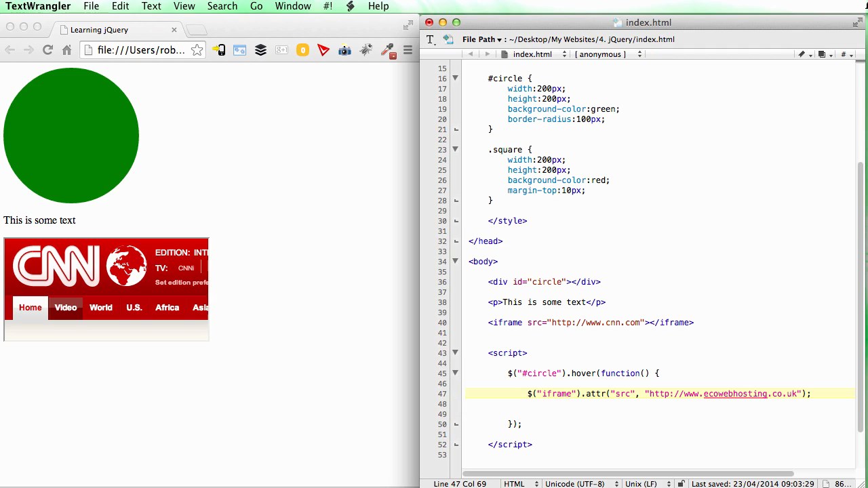Viewport: 868px width, 488px height.
Task: Go to previous document arrow in TextWrangler
Action: (471, 54)
